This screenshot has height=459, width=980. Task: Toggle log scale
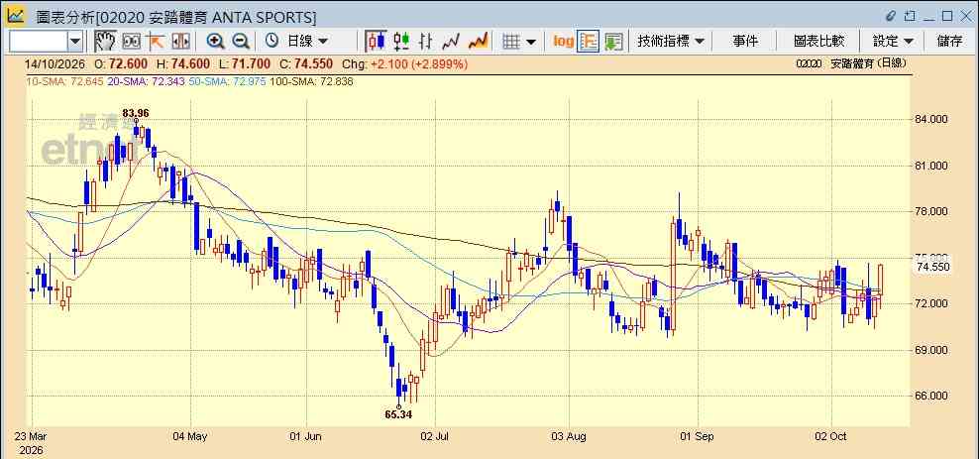tap(563, 42)
